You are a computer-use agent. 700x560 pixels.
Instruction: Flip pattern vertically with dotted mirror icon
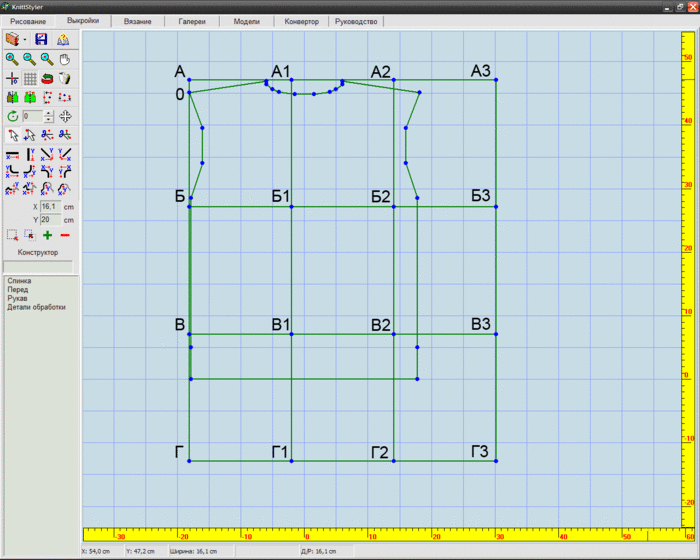[x=47, y=97]
